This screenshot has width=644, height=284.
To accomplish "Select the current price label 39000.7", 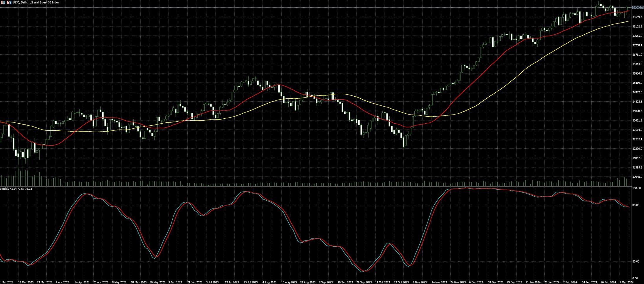I will [x=638, y=7].
